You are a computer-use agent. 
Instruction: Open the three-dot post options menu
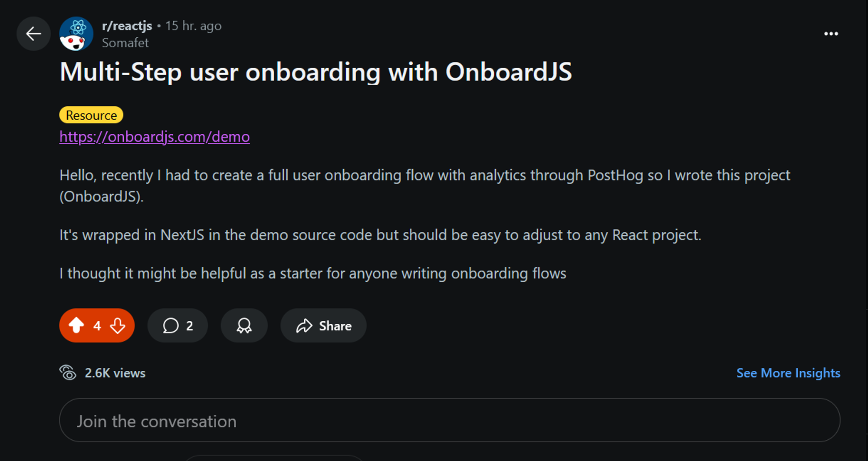pos(831,34)
